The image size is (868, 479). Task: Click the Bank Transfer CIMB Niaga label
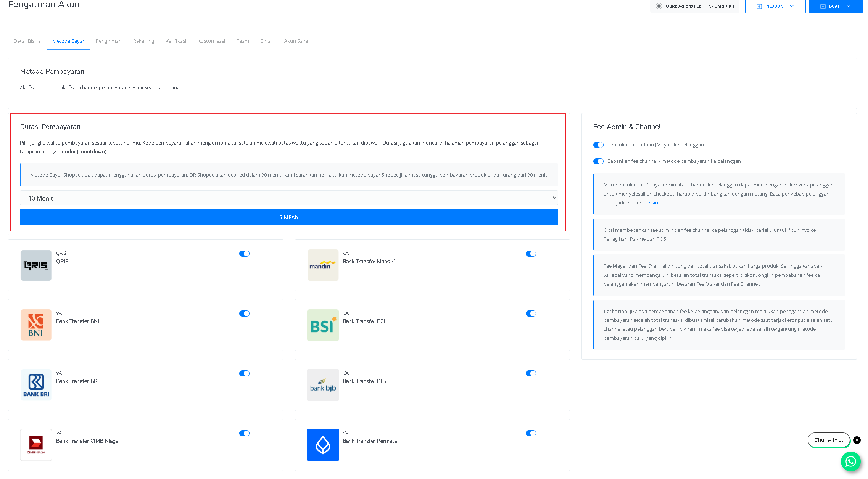coord(87,441)
